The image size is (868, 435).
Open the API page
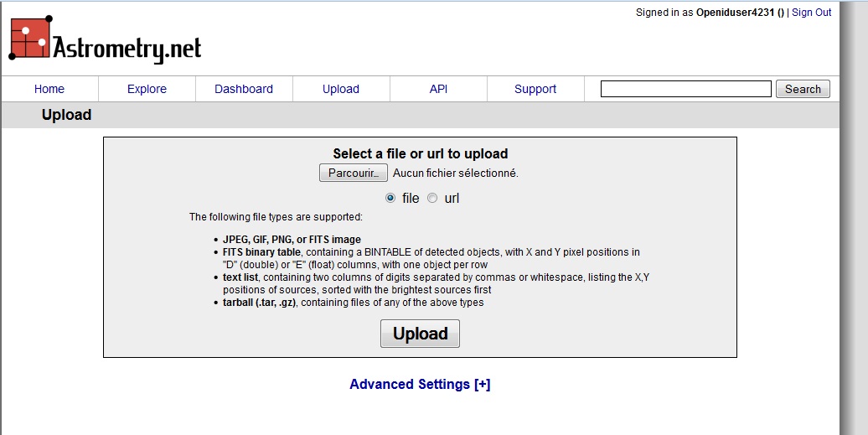[x=438, y=89]
